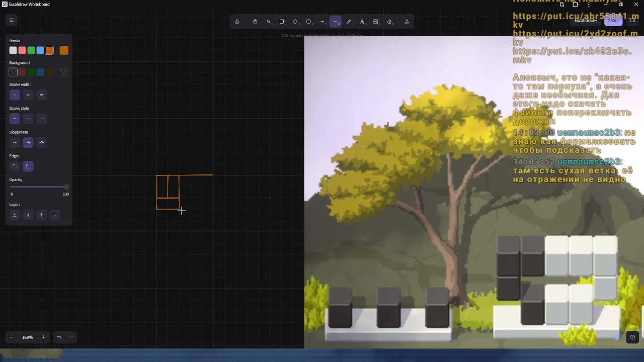
Task: Select the Hand panning tool
Action: click(255, 22)
